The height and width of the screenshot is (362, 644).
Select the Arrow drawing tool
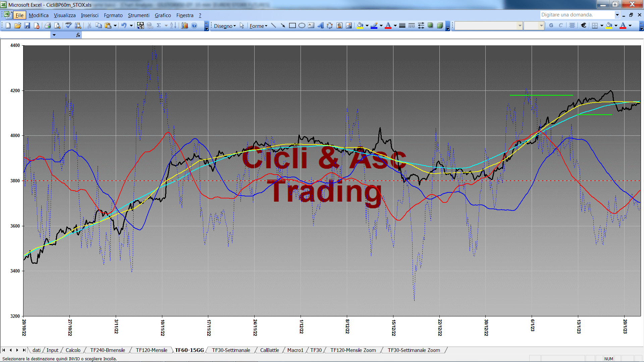click(283, 26)
